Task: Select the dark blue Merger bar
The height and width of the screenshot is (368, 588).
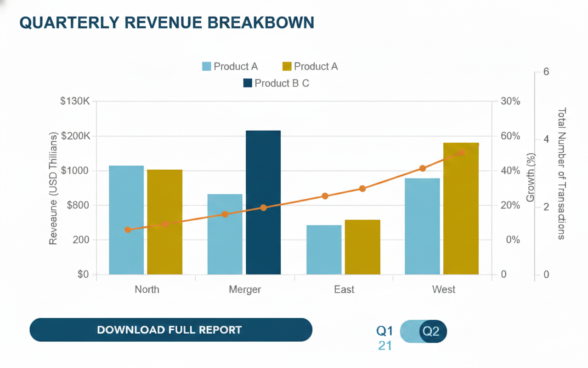Action: (263, 175)
